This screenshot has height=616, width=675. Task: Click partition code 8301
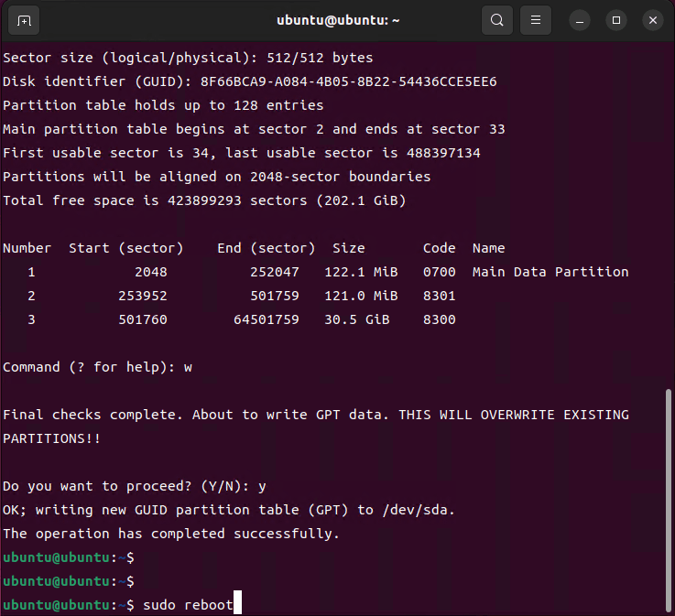pos(439,296)
